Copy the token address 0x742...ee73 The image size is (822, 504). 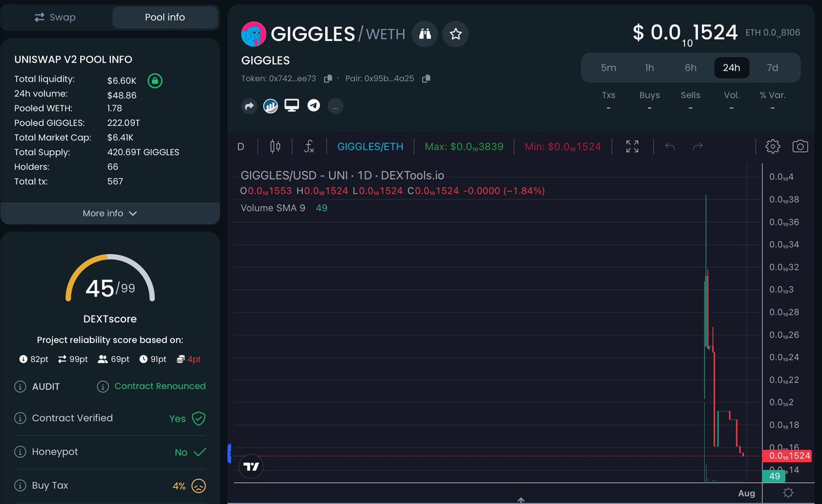click(x=328, y=79)
